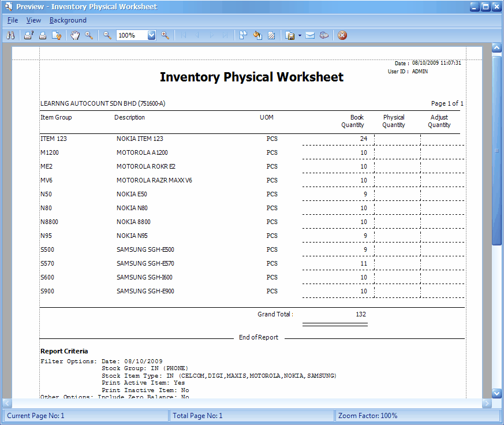Image resolution: width=504 pixels, height=425 pixels.
Task: Click the horizontal scrollbar left arrow
Action: [x=8, y=403]
